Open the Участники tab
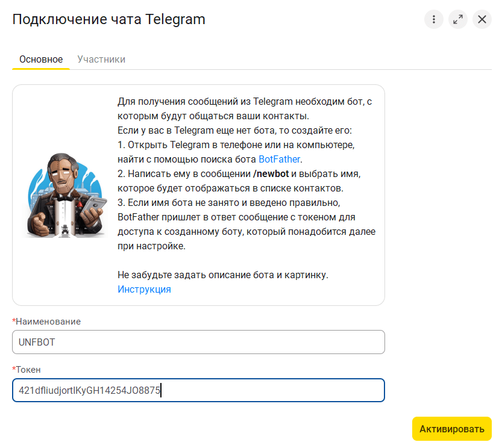This screenshot has width=502, height=448. 101,59
